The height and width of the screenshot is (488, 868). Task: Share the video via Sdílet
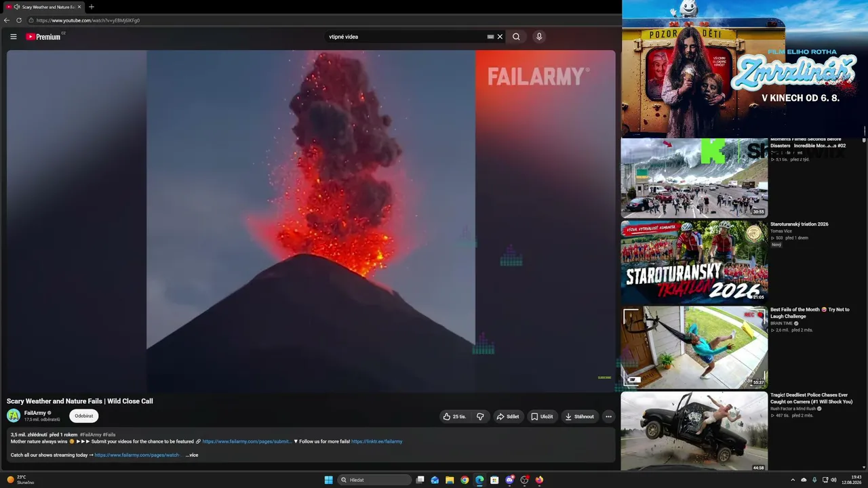507,416
